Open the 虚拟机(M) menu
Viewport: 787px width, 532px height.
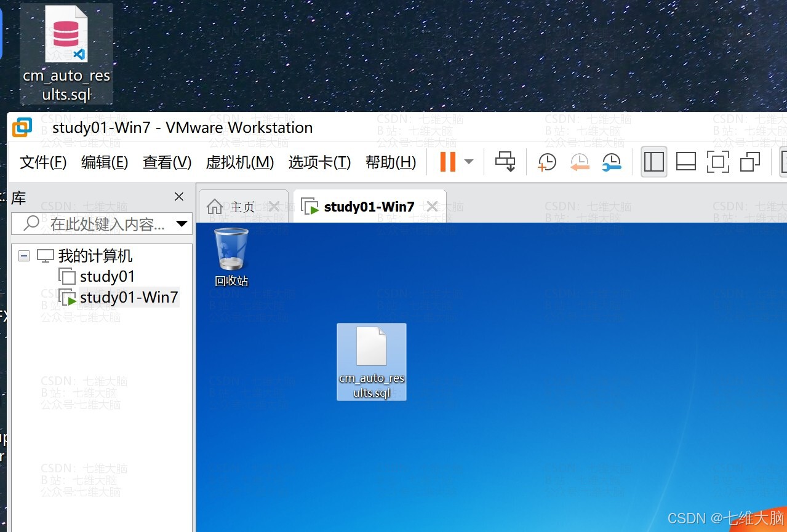(240, 162)
